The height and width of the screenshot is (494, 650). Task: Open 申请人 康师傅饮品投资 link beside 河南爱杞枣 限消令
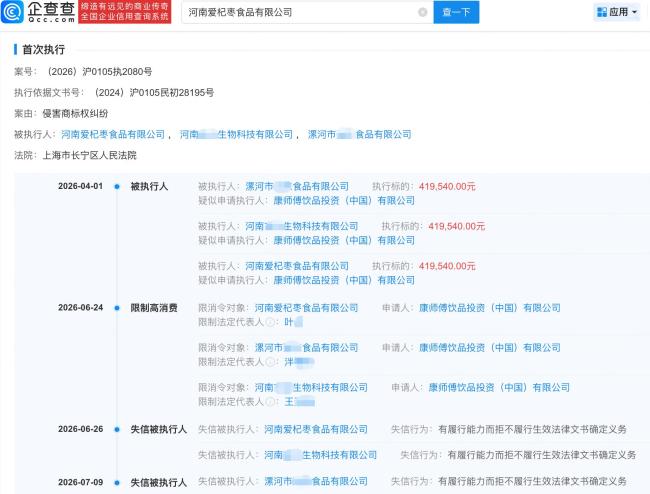[490, 308]
